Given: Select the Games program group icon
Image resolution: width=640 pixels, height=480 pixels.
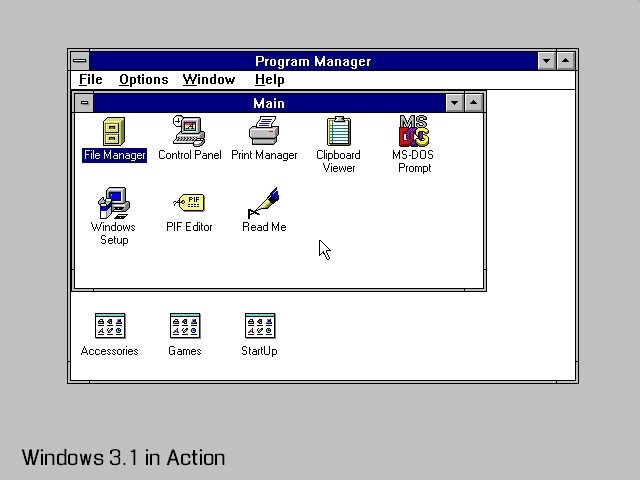Looking at the screenshot, I should pyautogui.click(x=185, y=326).
